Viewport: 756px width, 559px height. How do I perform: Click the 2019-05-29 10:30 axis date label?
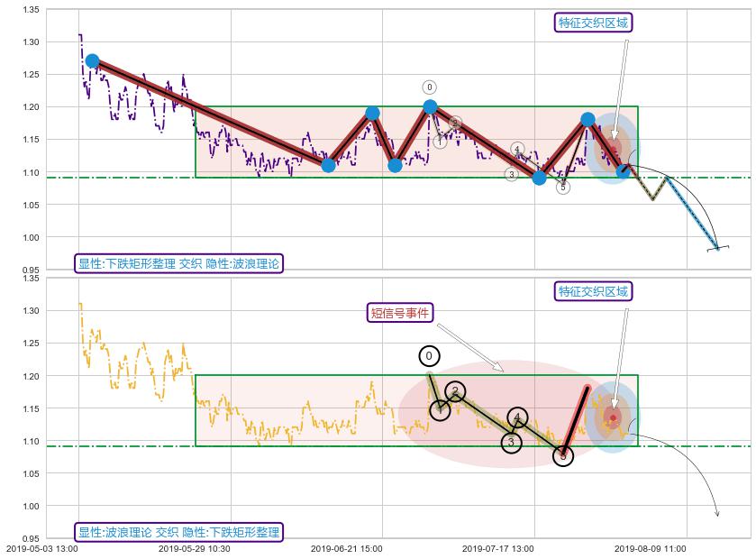click(x=194, y=547)
